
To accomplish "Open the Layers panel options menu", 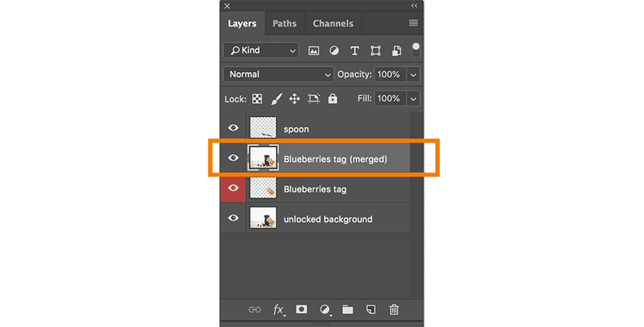I will click(414, 23).
